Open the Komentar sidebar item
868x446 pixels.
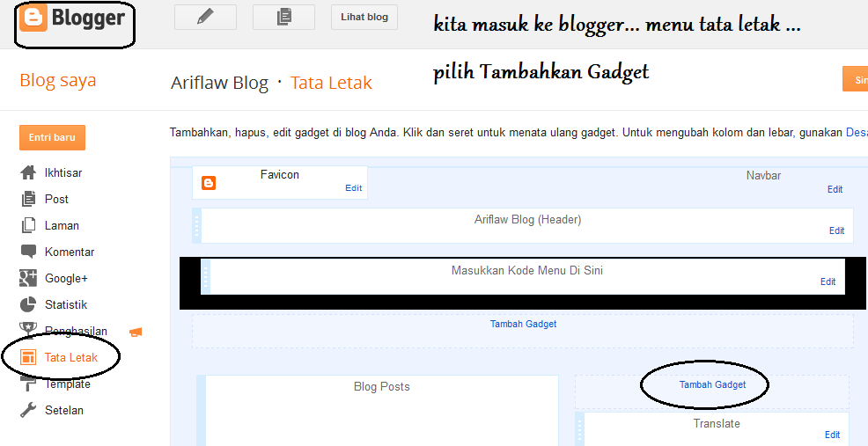70,252
